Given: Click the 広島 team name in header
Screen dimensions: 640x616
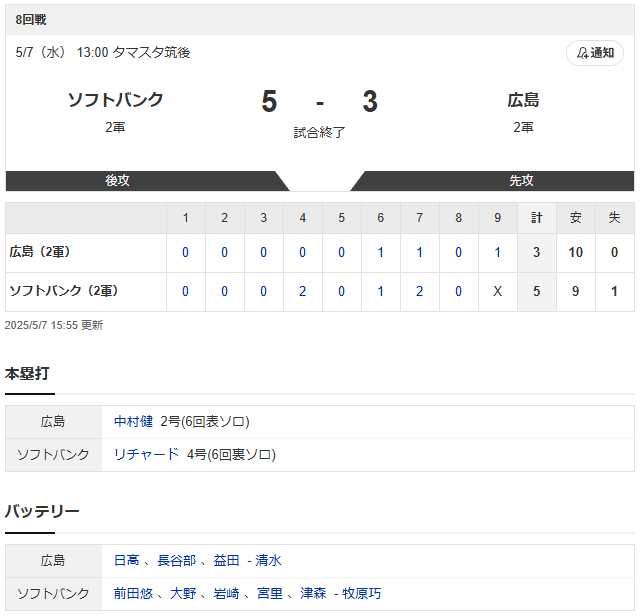Looking at the screenshot, I should (x=523, y=100).
